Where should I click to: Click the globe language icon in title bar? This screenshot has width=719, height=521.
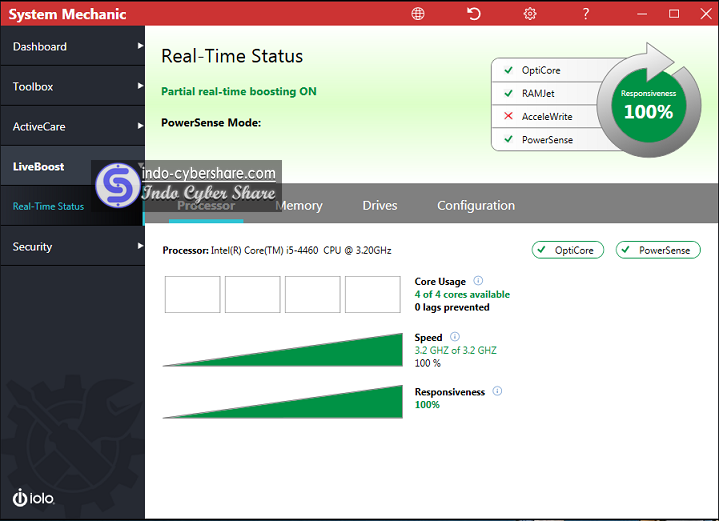418,14
